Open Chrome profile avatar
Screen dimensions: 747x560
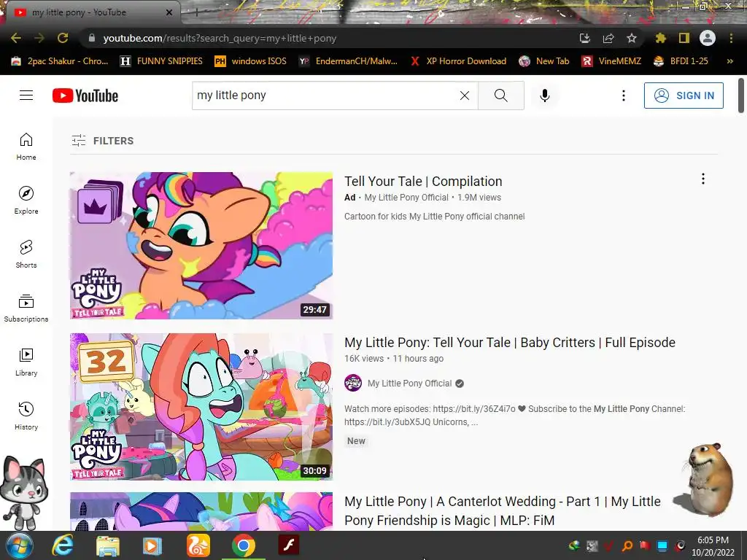708,38
